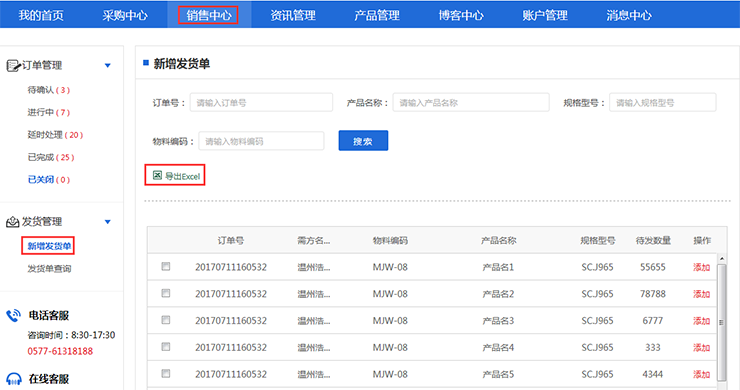Click the 产品名1 product name cell
740x390 pixels.
point(498,267)
